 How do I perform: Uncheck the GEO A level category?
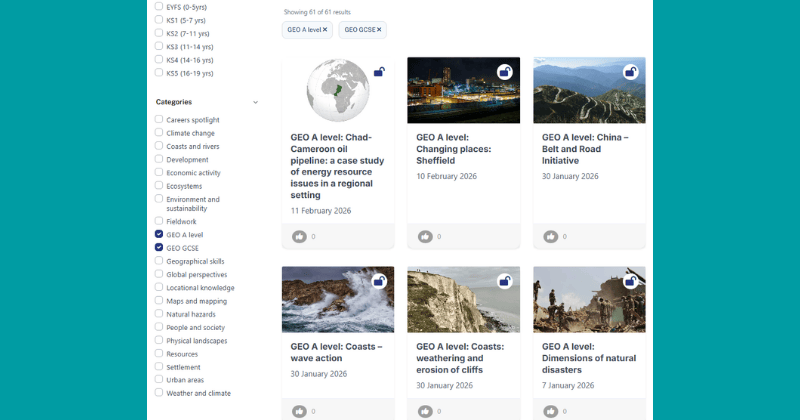coord(159,234)
